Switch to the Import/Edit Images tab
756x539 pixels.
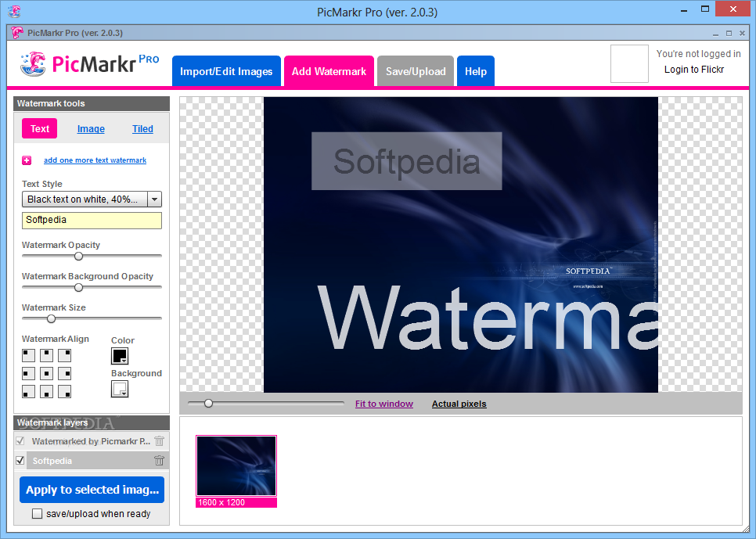pos(227,71)
